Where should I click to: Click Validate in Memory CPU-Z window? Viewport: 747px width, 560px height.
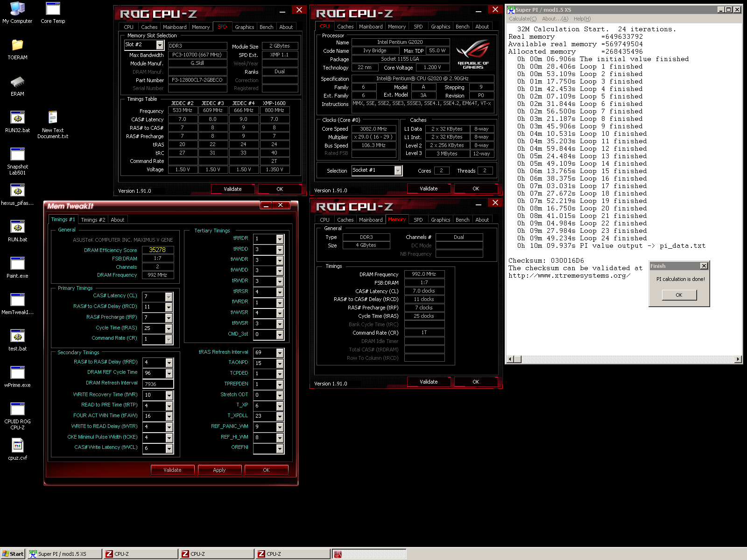click(x=429, y=382)
